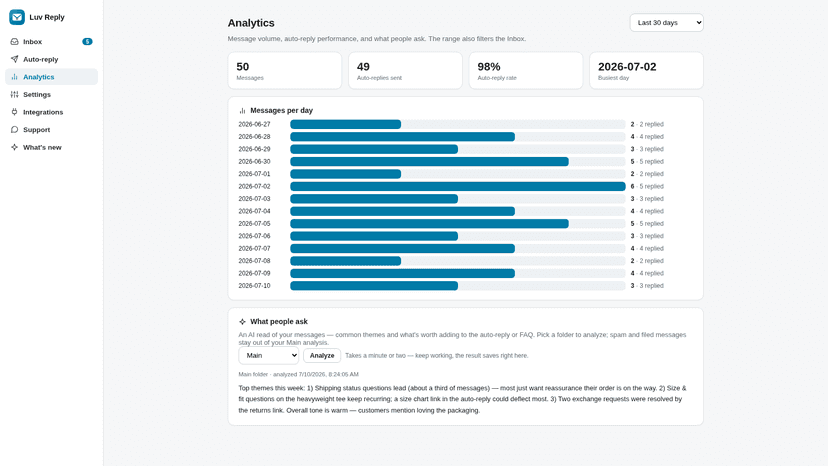Click the date label 2026-07-06
This screenshot has width=828, height=466.
254,236
